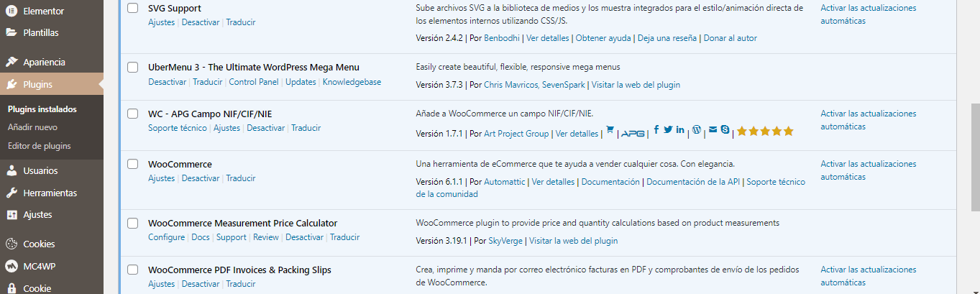Activate auto-updates for WooCommerce

[869, 170]
